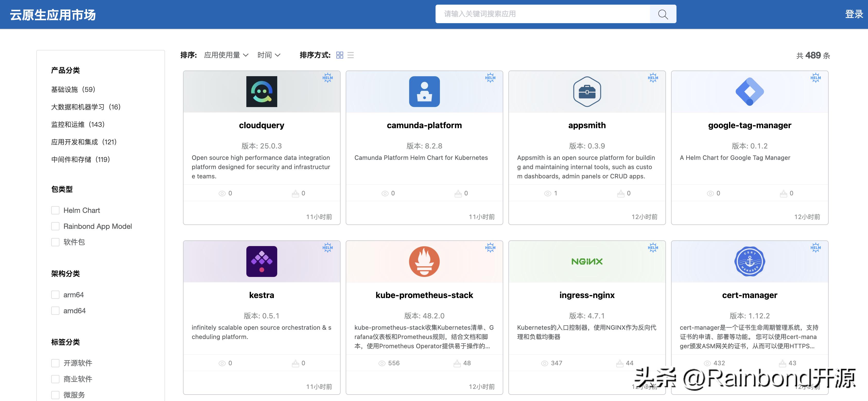Select the kestra purple logo
868x401 pixels.
pyautogui.click(x=262, y=261)
